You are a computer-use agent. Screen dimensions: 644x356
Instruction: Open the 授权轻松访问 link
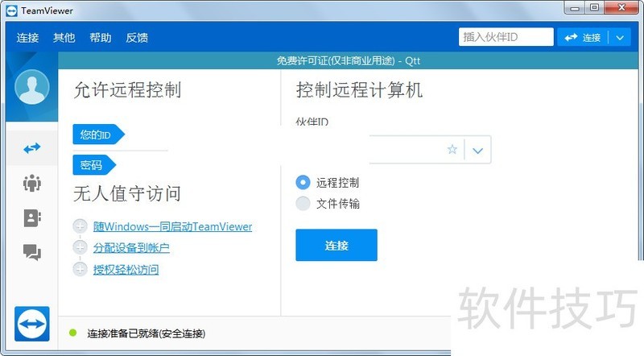pyautogui.click(x=126, y=270)
